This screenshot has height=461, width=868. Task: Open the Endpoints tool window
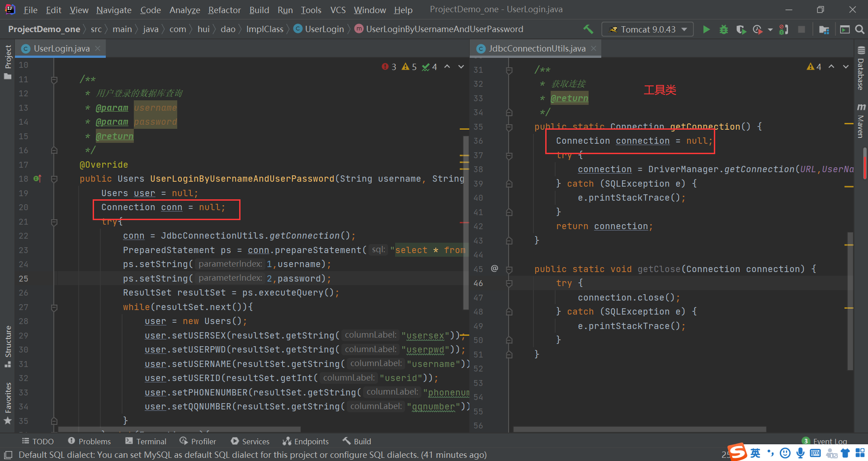pos(306,442)
